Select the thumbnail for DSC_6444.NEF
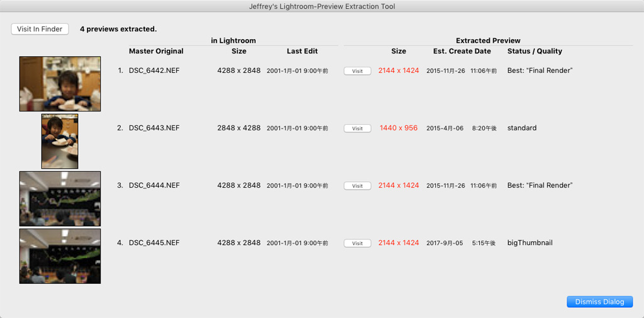The width and height of the screenshot is (644, 318). [x=60, y=199]
